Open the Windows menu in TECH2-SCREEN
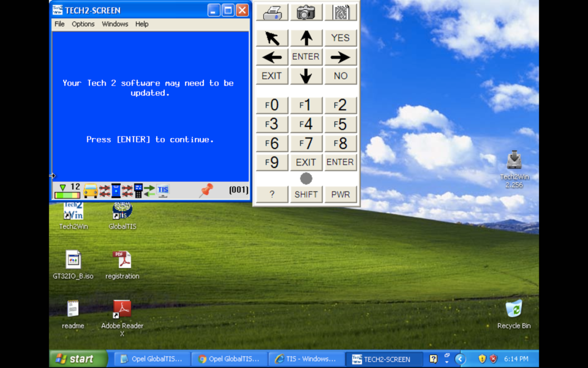Image resolution: width=588 pixels, height=368 pixels. click(x=115, y=24)
